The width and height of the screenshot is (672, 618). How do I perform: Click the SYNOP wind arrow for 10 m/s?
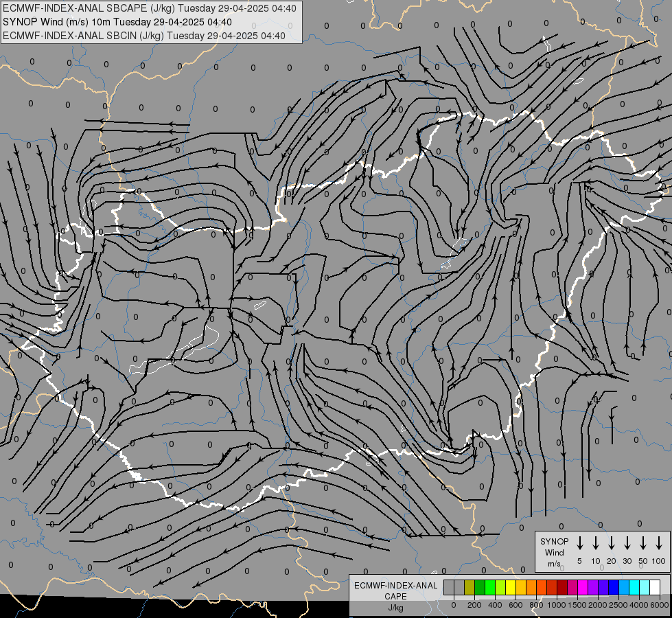(x=595, y=542)
